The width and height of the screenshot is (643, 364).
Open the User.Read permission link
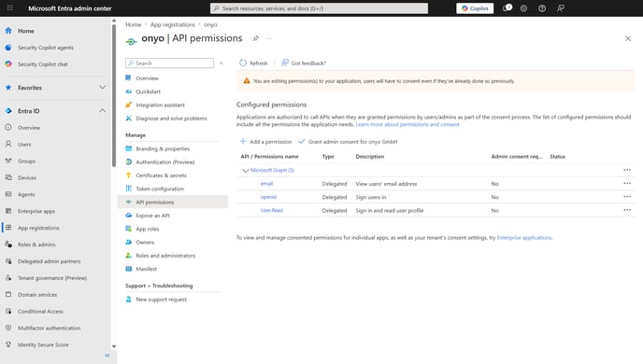tap(271, 210)
